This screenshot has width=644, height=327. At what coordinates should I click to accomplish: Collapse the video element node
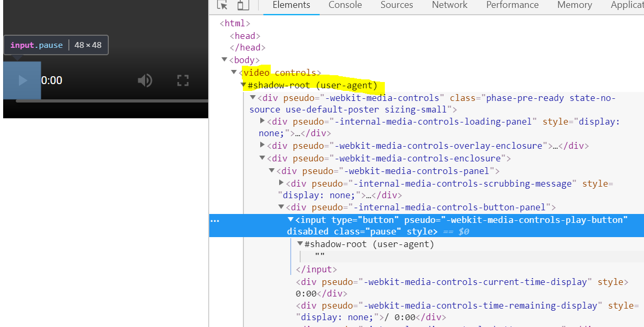[x=234, y=72]
